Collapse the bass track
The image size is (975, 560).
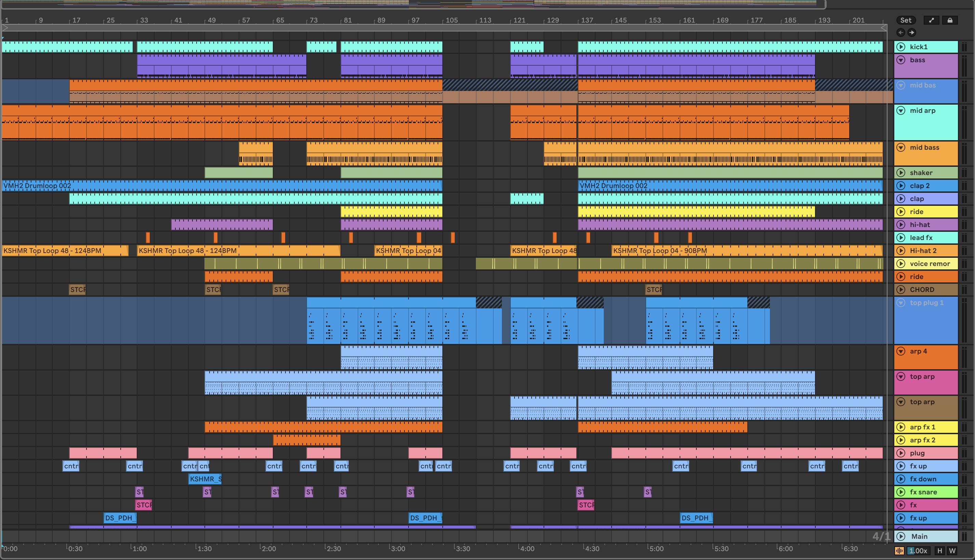[x=901, y=60]
